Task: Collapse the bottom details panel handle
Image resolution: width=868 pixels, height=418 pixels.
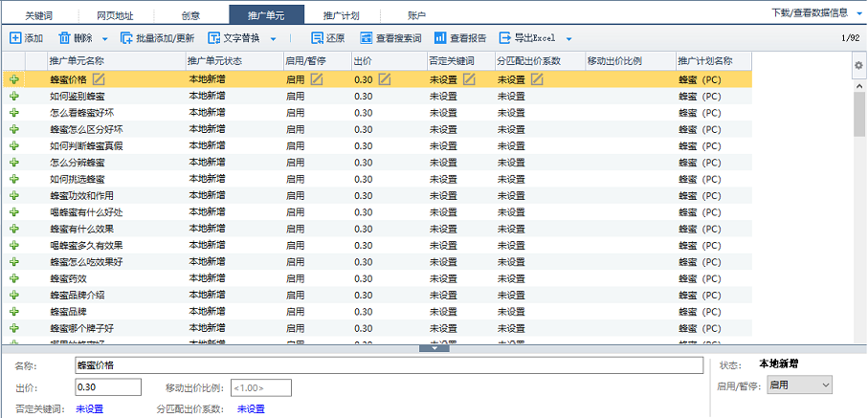Action: 434,347
